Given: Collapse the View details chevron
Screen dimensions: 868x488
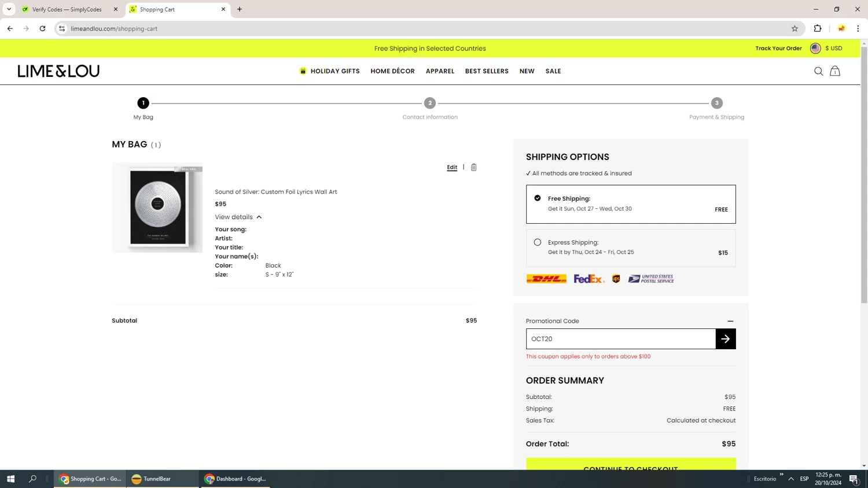Looking at the screenshot, I should tap(259, 217).
